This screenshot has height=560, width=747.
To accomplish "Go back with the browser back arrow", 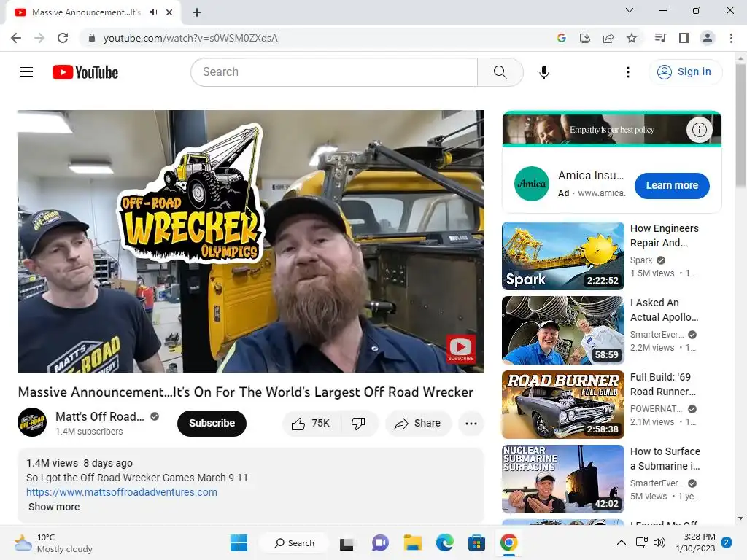I will tap(16, 38).
